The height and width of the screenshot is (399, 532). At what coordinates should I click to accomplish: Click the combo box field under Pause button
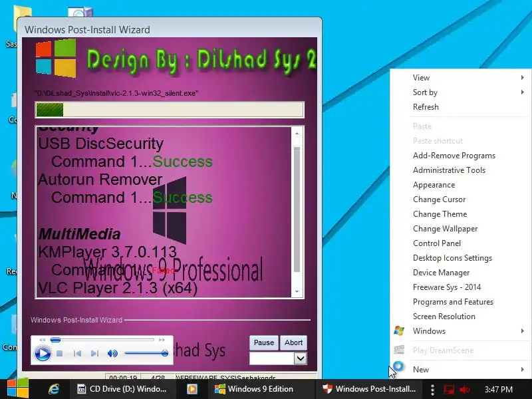[x=272, y=358]
